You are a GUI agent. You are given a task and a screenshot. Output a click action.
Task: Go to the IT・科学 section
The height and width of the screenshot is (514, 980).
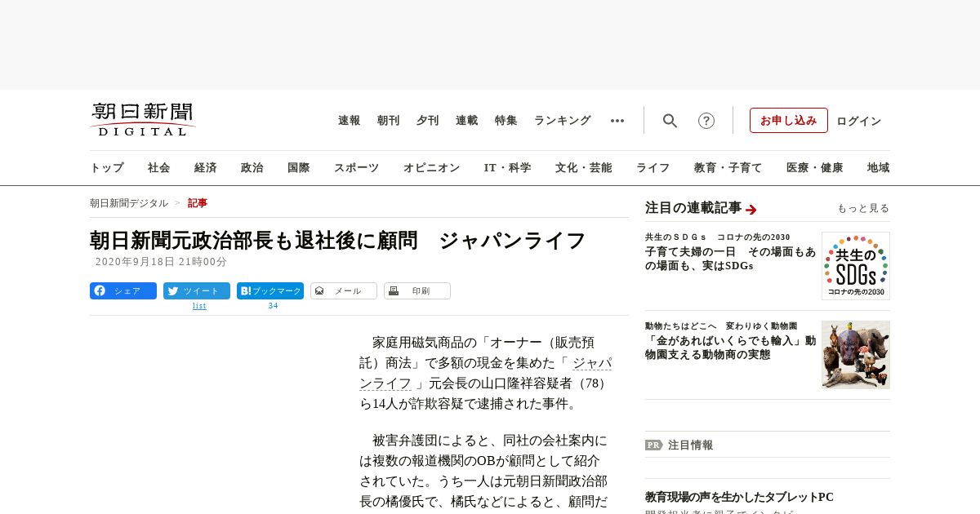[508, 168]
